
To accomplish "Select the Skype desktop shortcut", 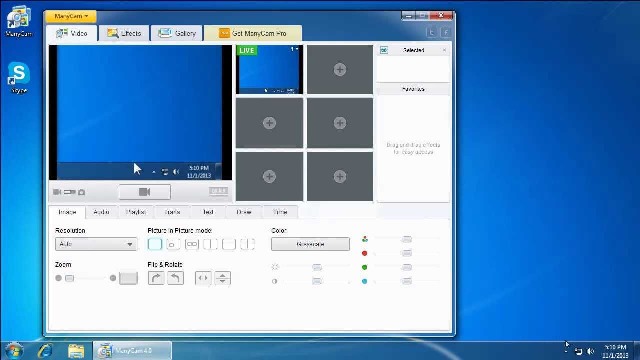I will 19,78.
